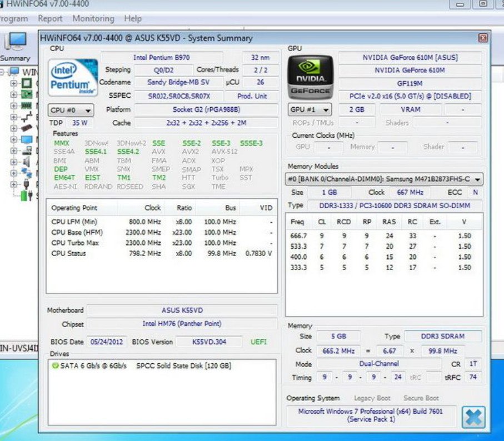Click the green status icon of the SATA drive
Screen dimensions: 504x441
pyautogui.click(x=55, y=365)
